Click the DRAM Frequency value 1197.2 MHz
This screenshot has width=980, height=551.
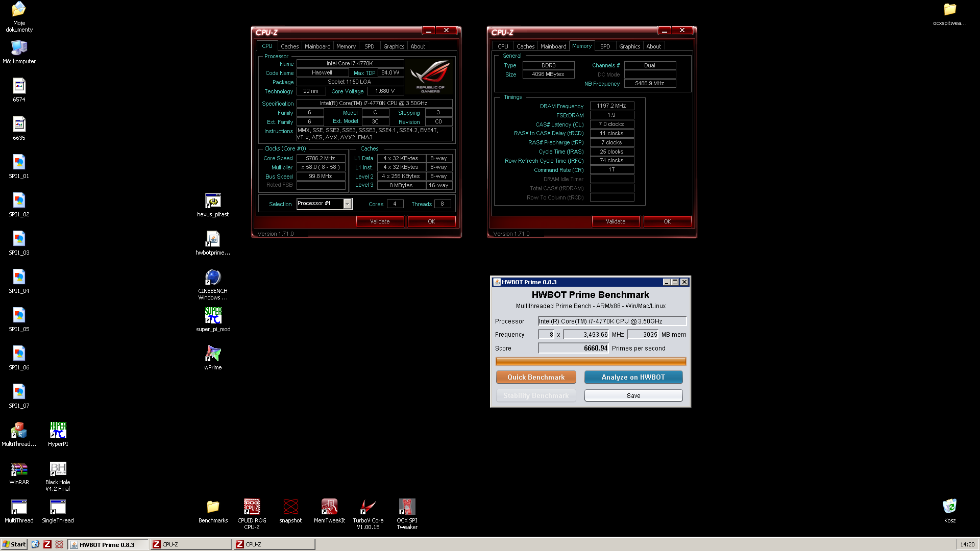coord(612,106)
